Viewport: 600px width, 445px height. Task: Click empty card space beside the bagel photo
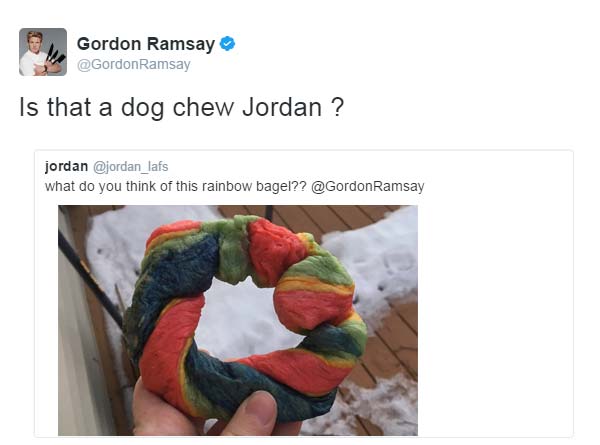coord(494,318)
